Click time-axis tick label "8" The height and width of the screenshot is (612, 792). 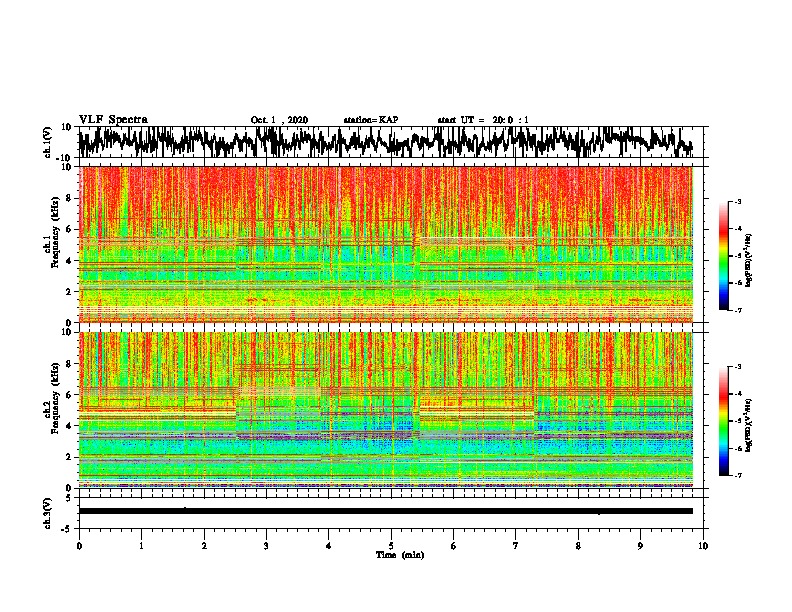pyautogui.click(x=578, y=546)
